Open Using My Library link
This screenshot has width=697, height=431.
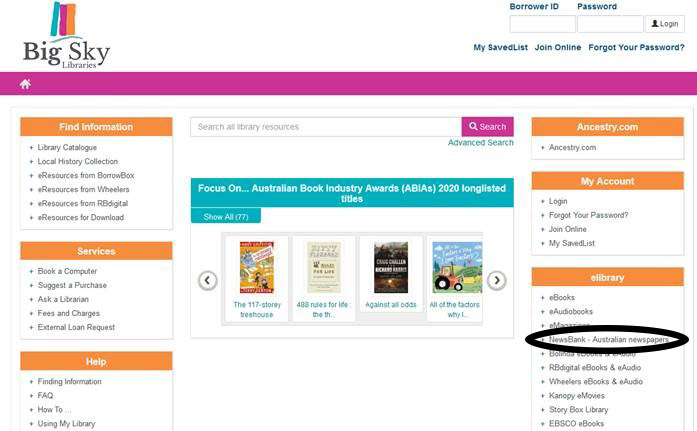pyautogui.click(x=66, y=424)
